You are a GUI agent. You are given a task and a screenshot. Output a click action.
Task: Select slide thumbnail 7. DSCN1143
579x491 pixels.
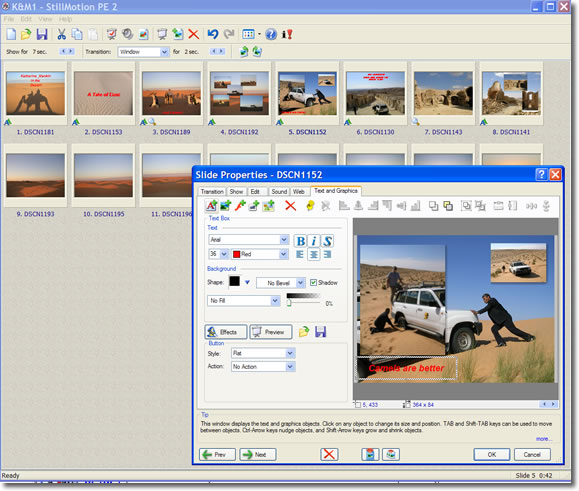443,93
